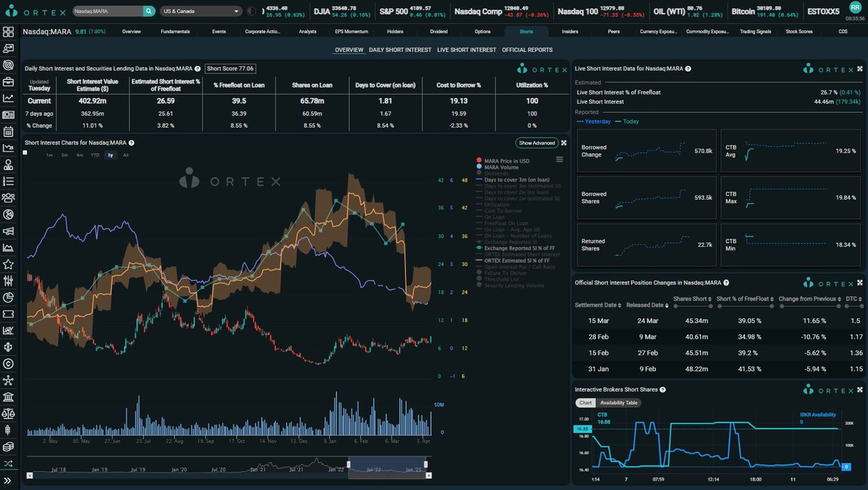This screenshot has width=868, height=490.
Task: Open the stacked coins icon in sidebar
Action: [9, 447]
